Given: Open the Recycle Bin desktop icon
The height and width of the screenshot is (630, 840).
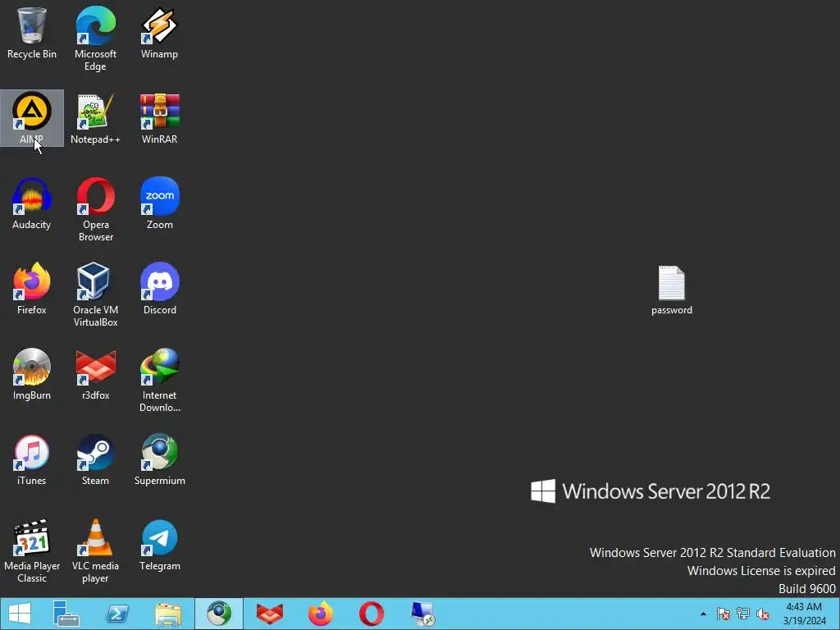Looking at the screenshot, I should tap(32, 33).
